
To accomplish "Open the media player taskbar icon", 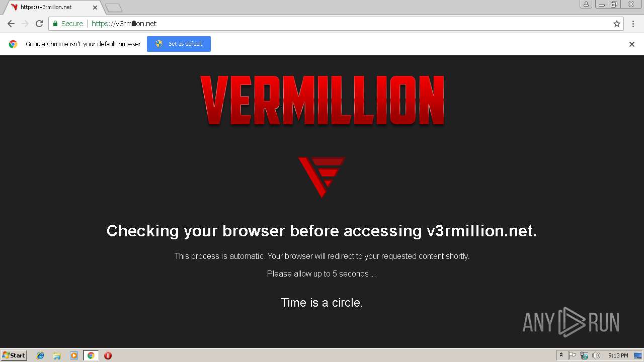I will (x=74, y=355).
